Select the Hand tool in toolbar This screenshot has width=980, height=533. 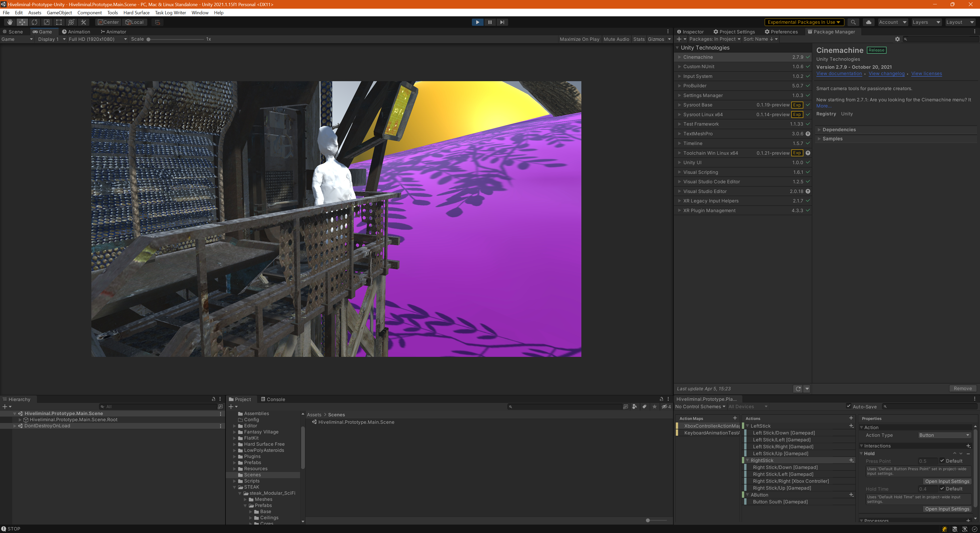pos(10,22)
